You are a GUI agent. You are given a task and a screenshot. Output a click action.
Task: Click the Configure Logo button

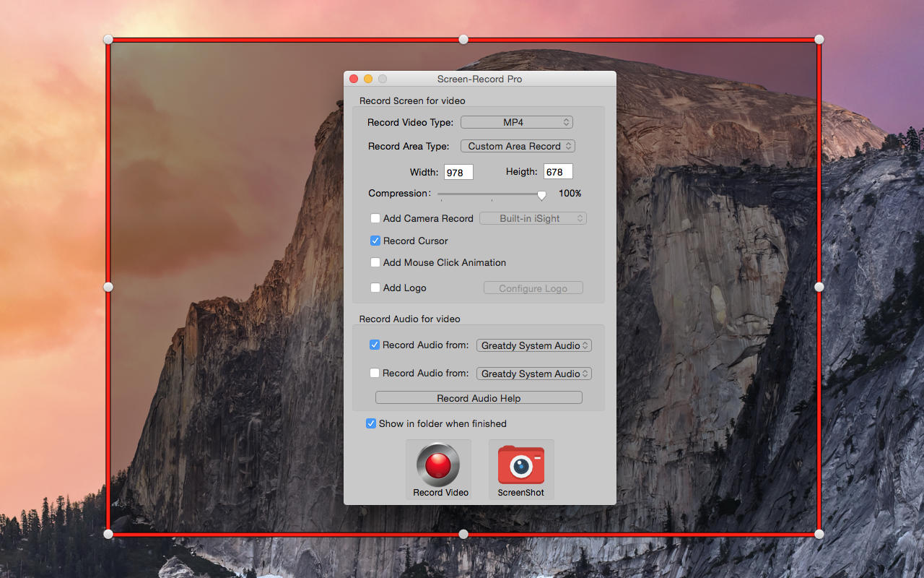[x=533, y=288]
